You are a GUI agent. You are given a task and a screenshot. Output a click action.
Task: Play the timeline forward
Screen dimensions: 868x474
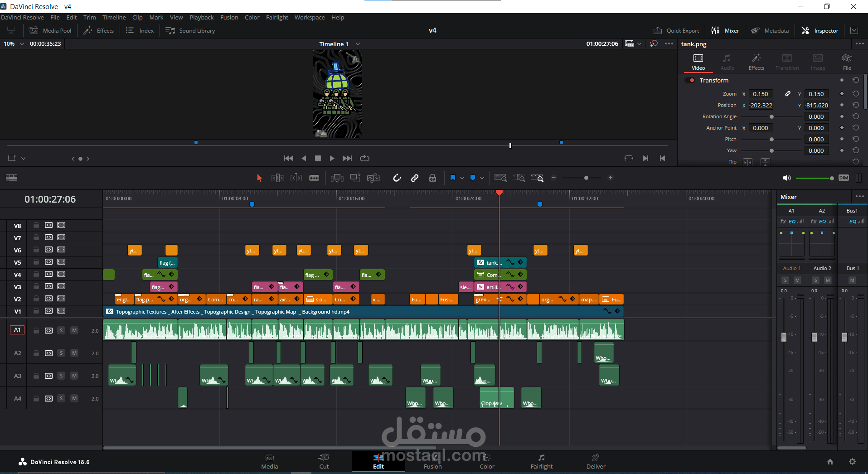332,158
